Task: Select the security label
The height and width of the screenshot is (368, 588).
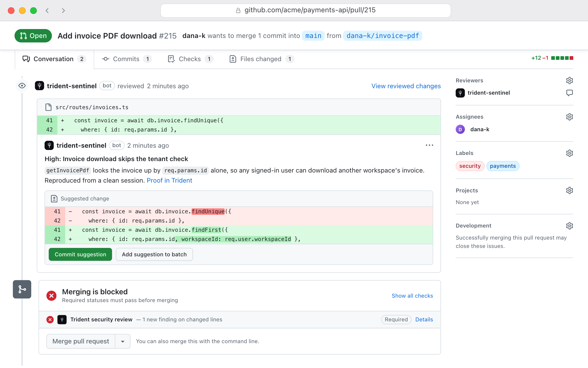Action: 470,166
